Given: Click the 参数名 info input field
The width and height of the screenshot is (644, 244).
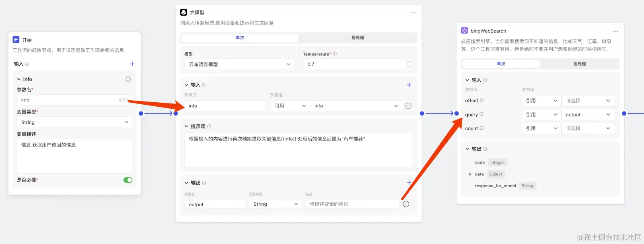Looking at the screenshot, I should point(74,100).
